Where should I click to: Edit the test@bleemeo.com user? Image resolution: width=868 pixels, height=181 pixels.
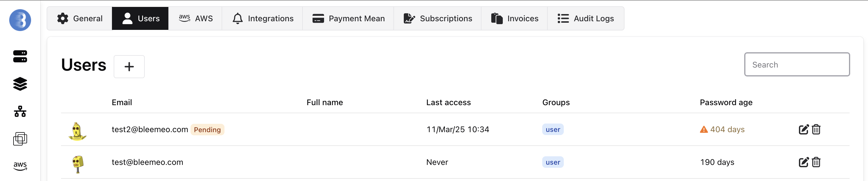click(803, 162)
